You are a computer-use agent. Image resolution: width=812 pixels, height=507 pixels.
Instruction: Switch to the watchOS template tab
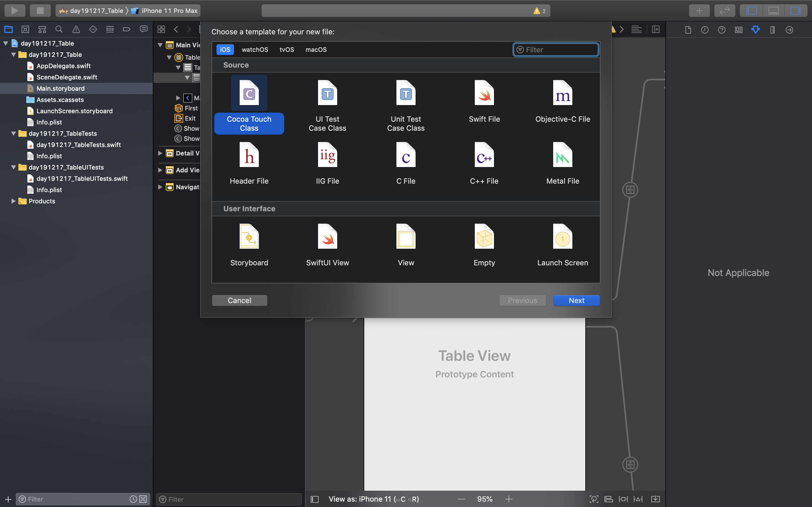[x=255, y=50]
